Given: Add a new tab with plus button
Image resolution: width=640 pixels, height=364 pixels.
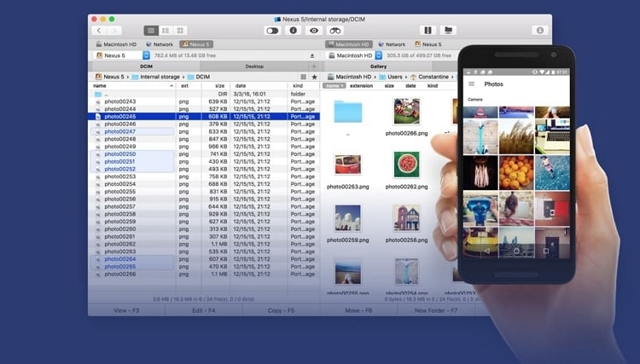Looking at the screenshot, I should tap(314, 66).
